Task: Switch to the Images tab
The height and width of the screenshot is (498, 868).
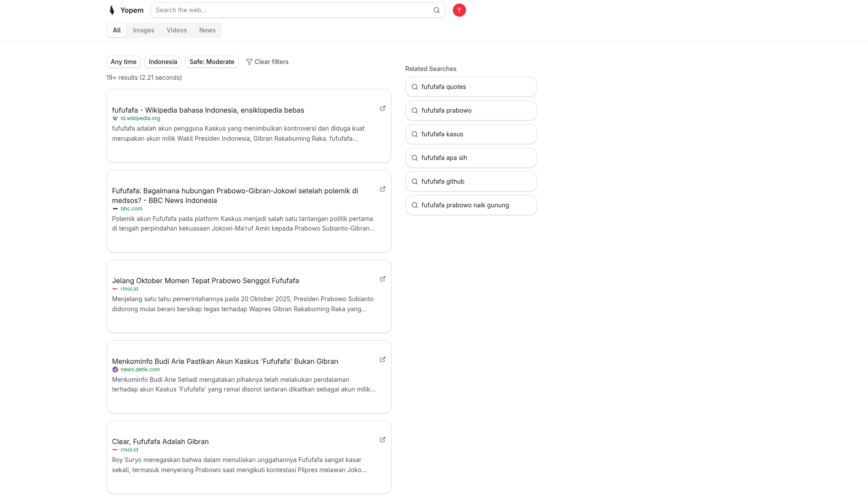Action: (x=143, y=30)
